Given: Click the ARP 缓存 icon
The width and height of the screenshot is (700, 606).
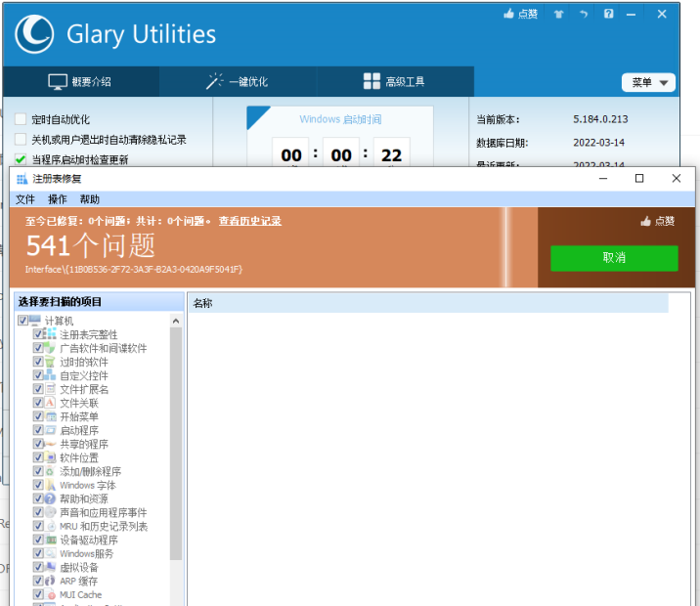Looking at the screenshot, I should click(50, 581).
